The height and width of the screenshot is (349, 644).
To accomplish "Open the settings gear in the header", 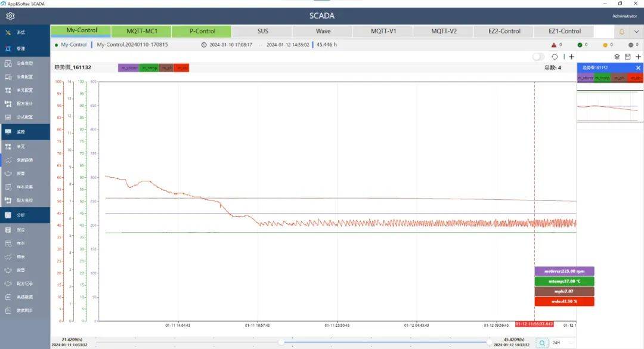I will coord(10,16).
